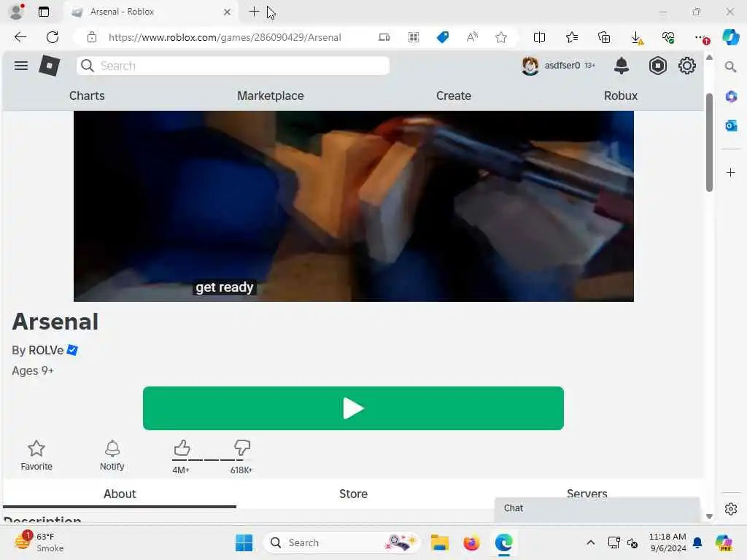Bookmark this page with the star
Image resolution: width=747 pixels, height=560 pixels.
pos(500,37)
